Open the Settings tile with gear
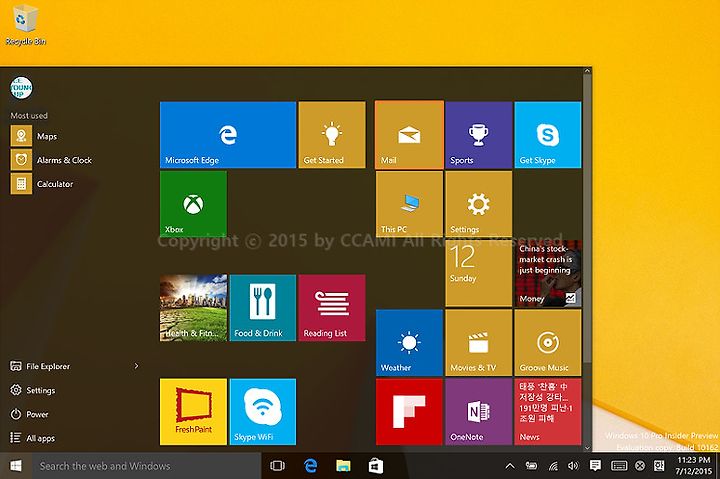This screenshot has height=479, width=720. pyautogui.click(x=478, y=204)
